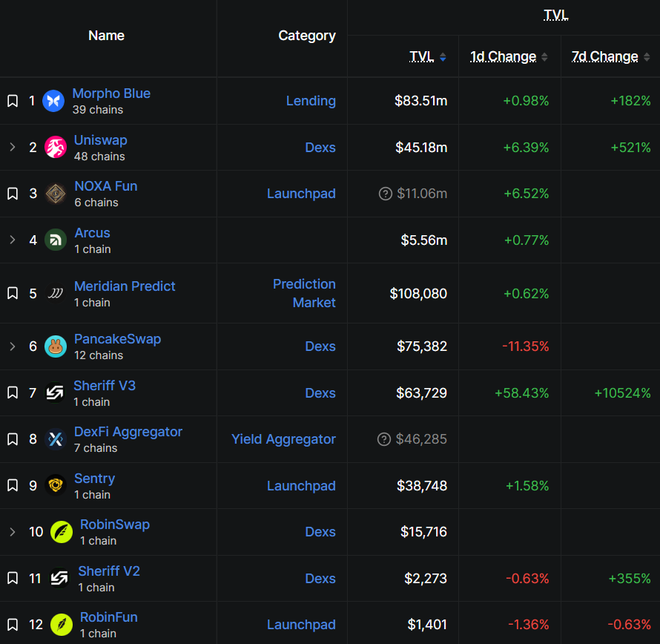Open the Launchpad category for RobinFun

301,625
